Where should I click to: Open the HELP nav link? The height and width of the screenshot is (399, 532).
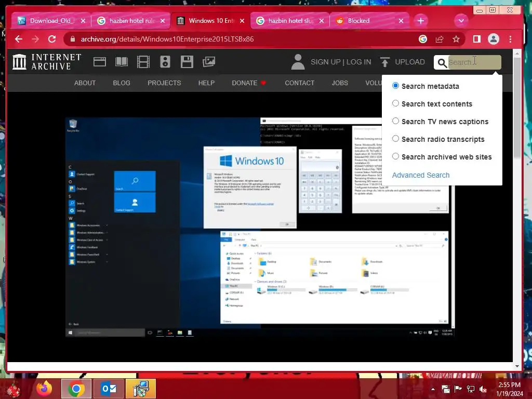point(206,83)
